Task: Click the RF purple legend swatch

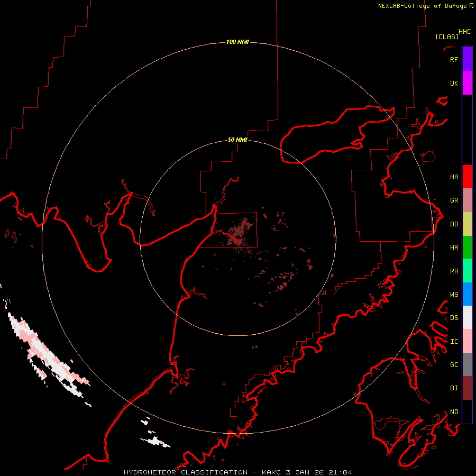Action: click(467, 59)
